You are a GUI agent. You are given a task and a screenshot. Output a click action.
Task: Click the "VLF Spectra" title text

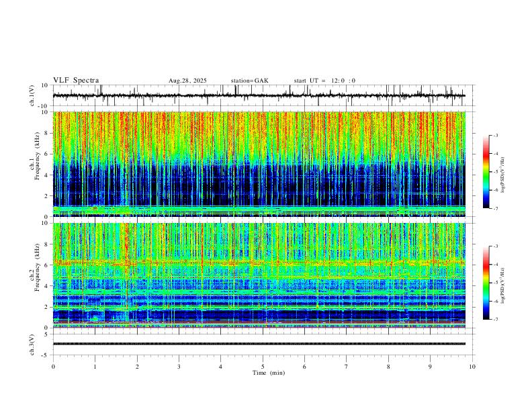pyautogui.click(x=76, y=81)
